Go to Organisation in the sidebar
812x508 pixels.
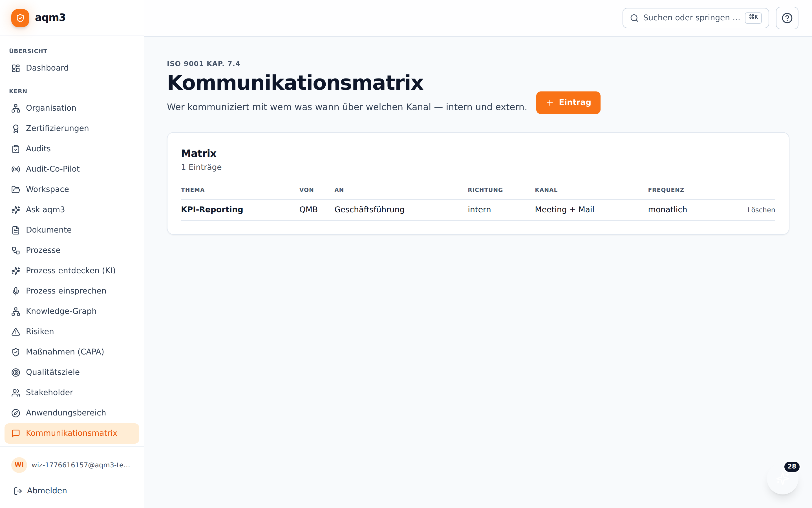72,108
